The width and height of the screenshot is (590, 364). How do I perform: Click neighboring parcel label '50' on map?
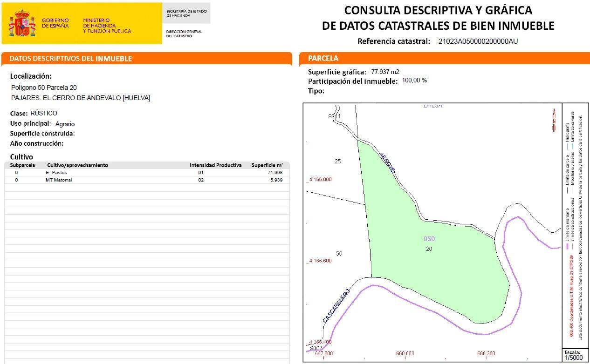[339, 254]
